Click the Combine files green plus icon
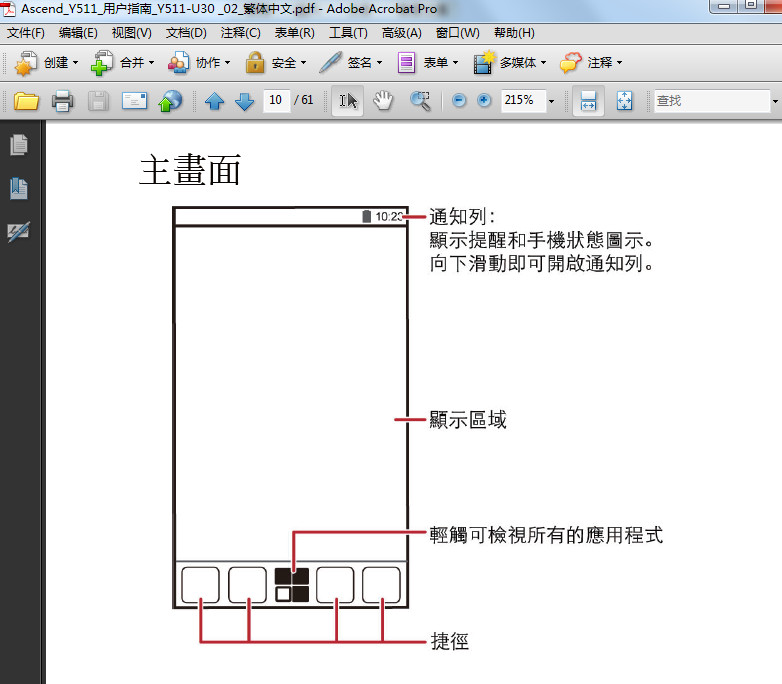 point(102,63)
